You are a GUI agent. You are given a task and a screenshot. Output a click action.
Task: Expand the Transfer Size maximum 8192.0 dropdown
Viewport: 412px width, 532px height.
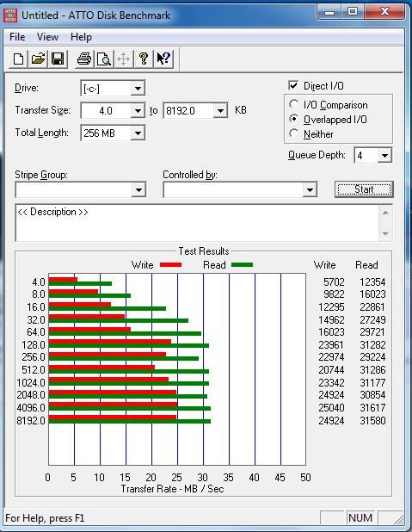pyautogui.click(x=220, y=110)
